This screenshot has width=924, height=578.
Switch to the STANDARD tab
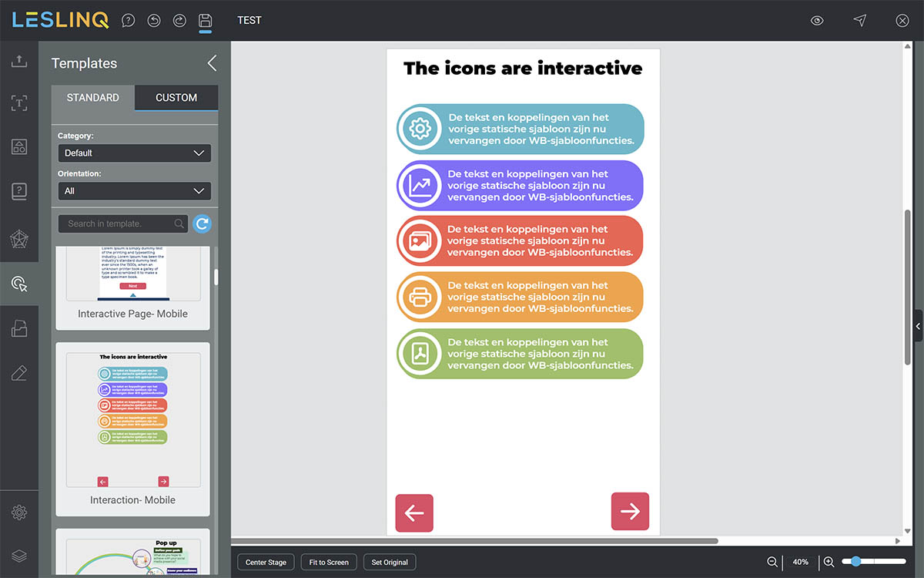point(93,98)
